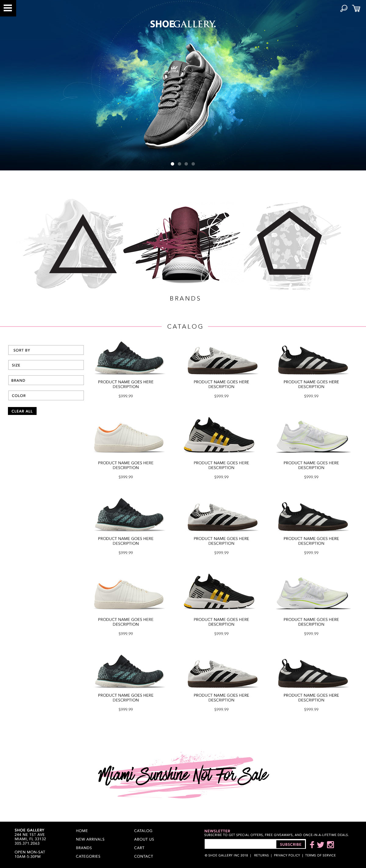Go to the third carousel slide dot
Viewport: 366px width, 868px height.
(x=186, y=164)
